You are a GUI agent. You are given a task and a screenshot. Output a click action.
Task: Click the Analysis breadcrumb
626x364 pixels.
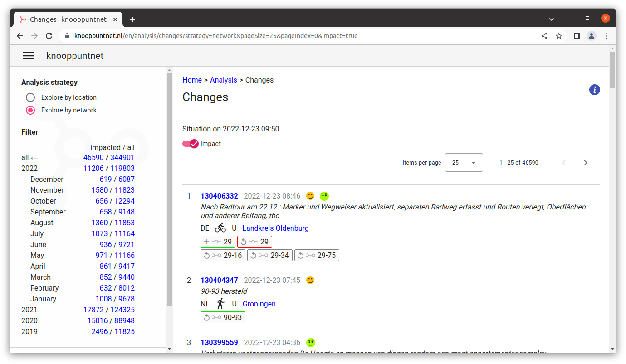click(224, 80)
